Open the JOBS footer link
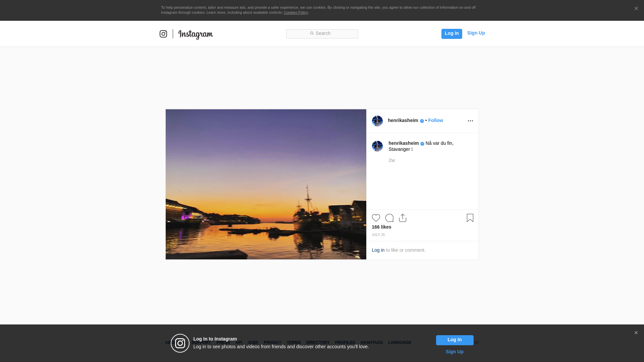644x362 pixels. tap(253, 343)
